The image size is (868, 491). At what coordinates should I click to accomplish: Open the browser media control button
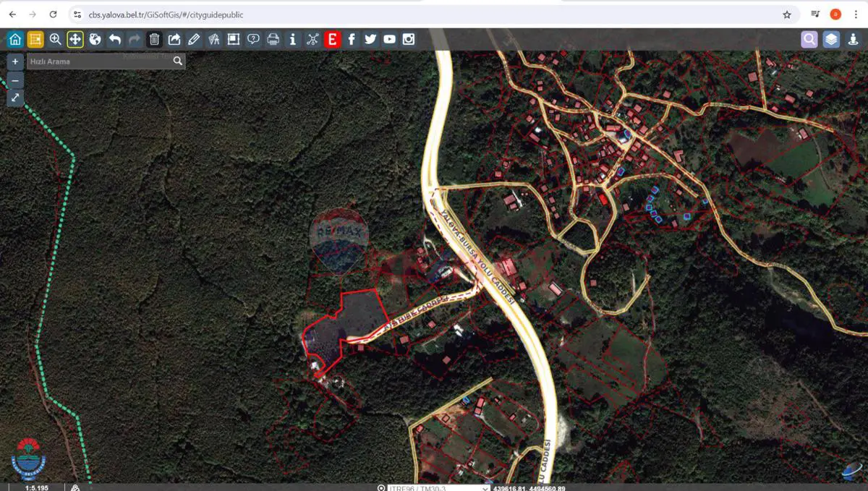point(815,14)
